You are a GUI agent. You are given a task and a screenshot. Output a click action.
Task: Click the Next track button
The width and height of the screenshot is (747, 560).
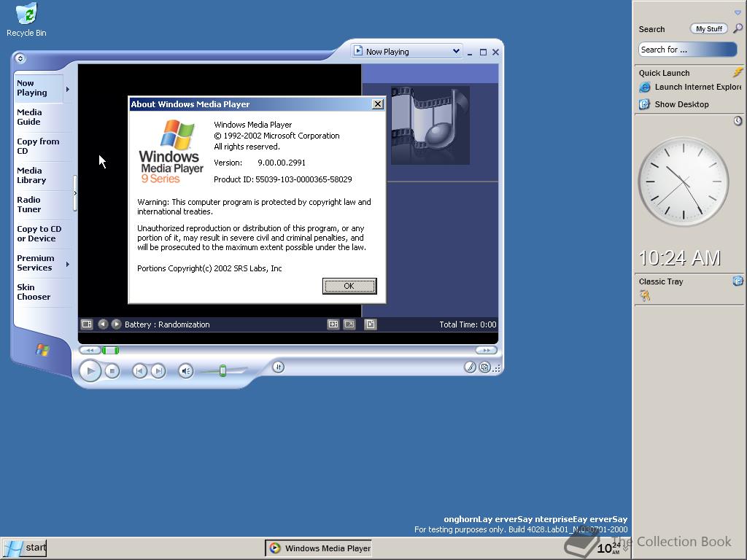[158, 371]
